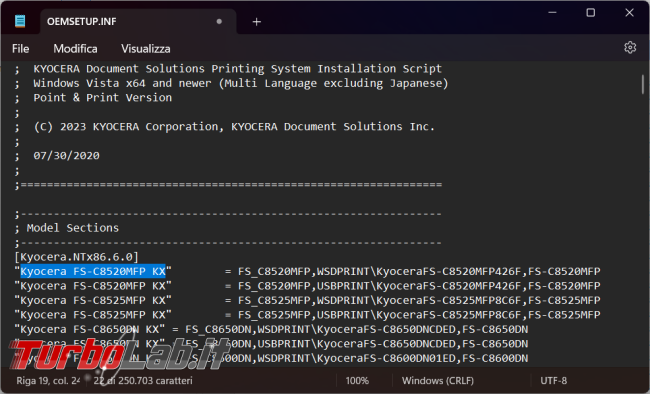Click the Windows Vista x64 and newer line

click(x=231, y=83)
